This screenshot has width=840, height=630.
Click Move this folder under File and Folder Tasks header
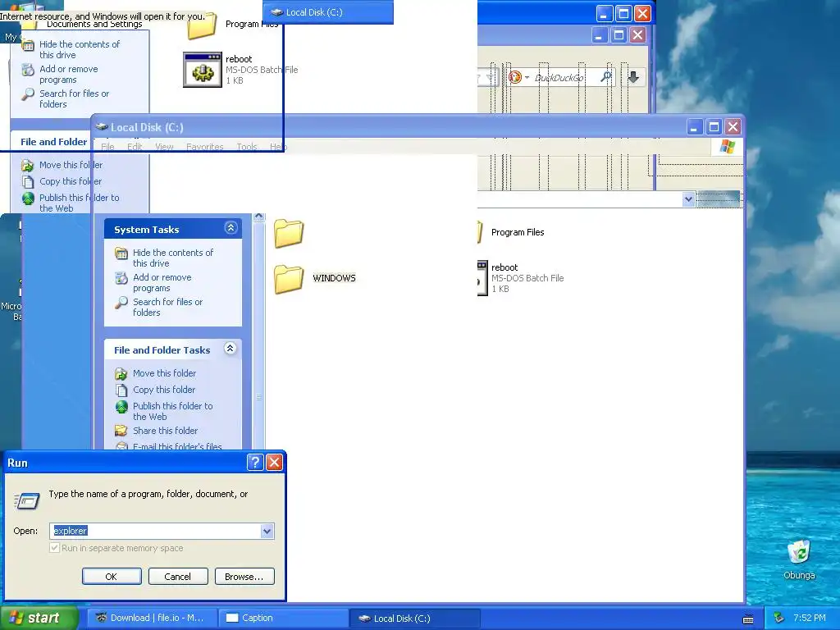[x=164, y=373]
